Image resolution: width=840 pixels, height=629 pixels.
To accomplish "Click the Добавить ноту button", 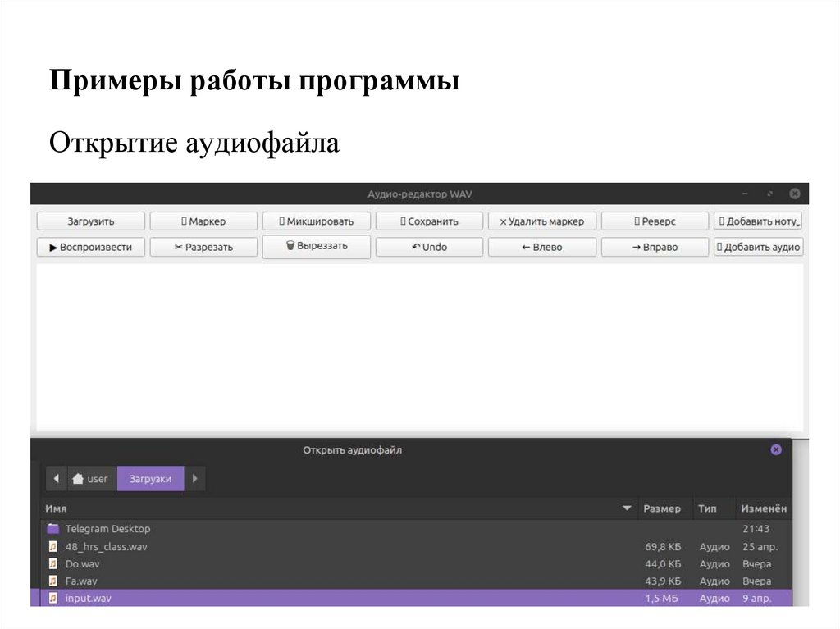I will [x=759, y=221].
